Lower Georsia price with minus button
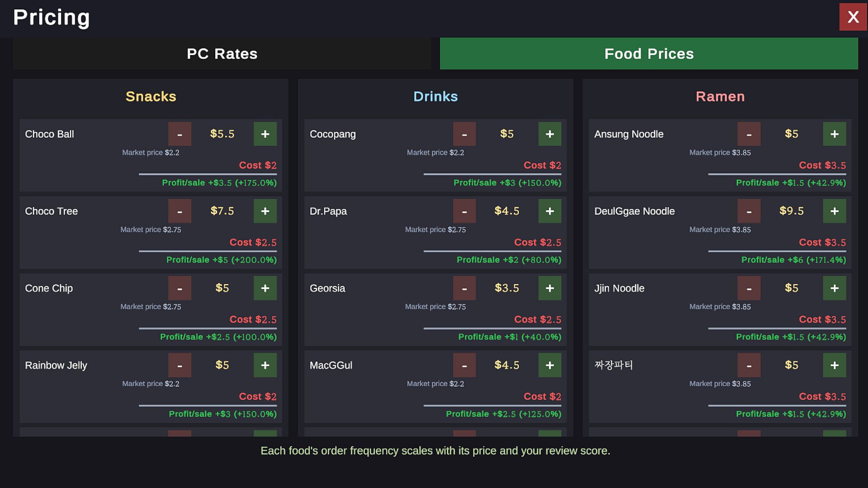 tap(464, 288)
